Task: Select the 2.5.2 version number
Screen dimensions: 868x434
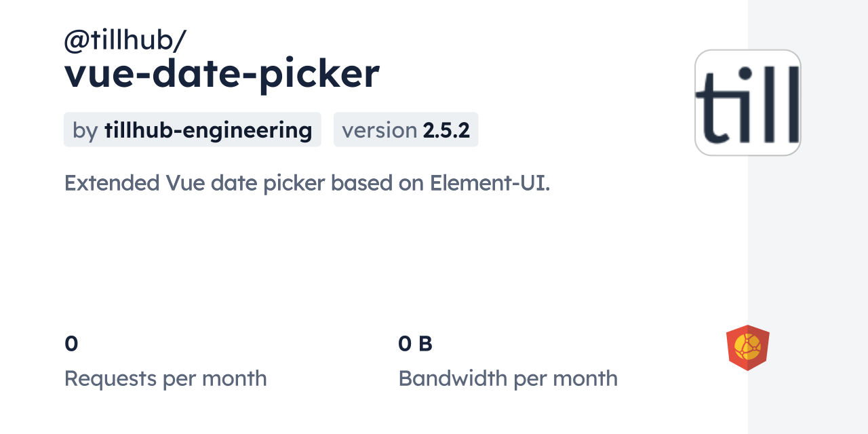Action: click(x=446, y=130)
